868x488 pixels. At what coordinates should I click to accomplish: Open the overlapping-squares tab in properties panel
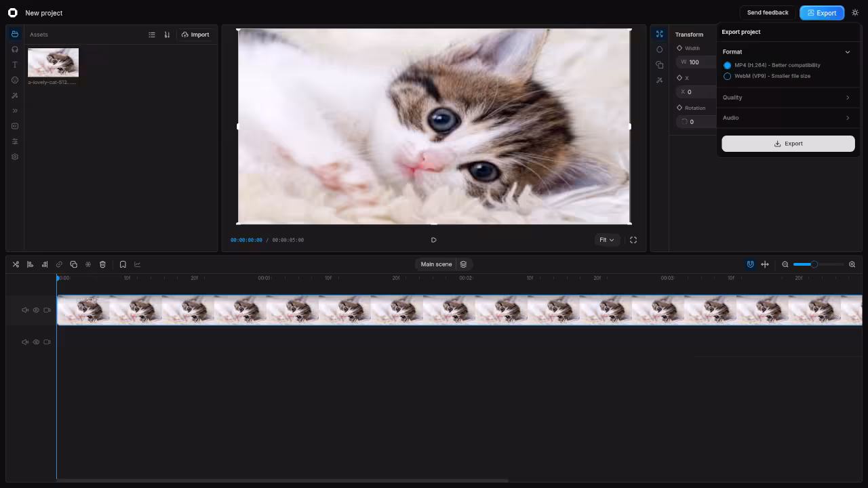coord(659,65)
